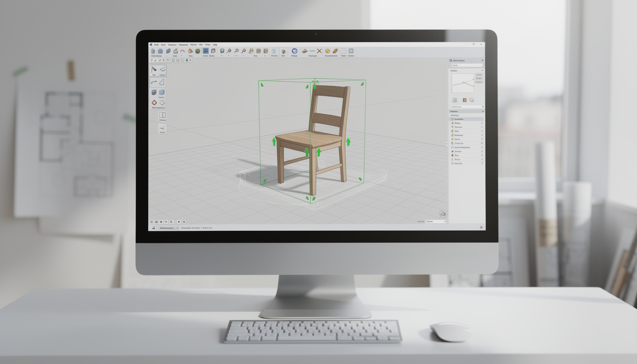Collapse the list section via its header arrow
This screenshot has height=364, width=637.
483,111
